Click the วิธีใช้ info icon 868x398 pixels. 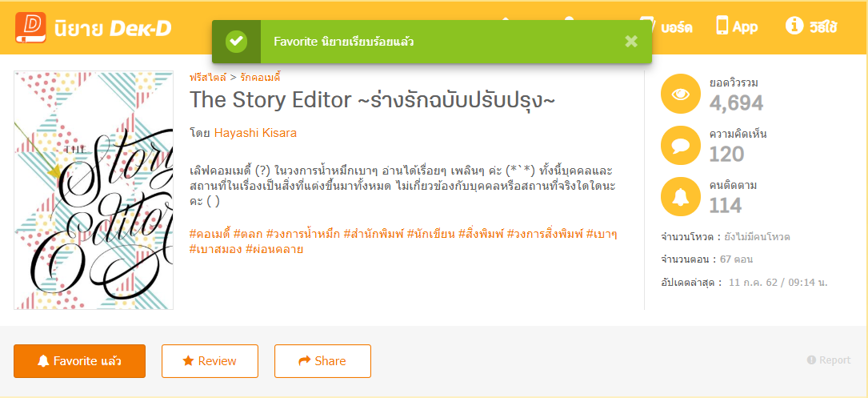point(794,26)
